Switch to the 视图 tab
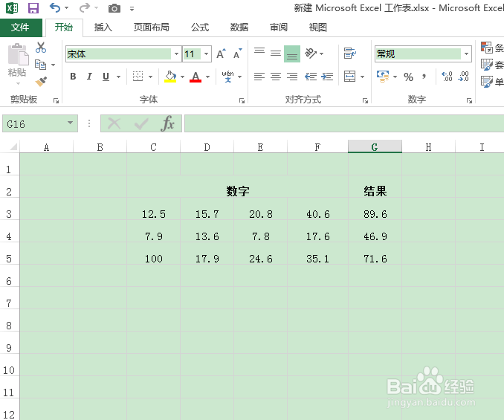Screen dimensions: 504x420 click(x=318, y=28)
